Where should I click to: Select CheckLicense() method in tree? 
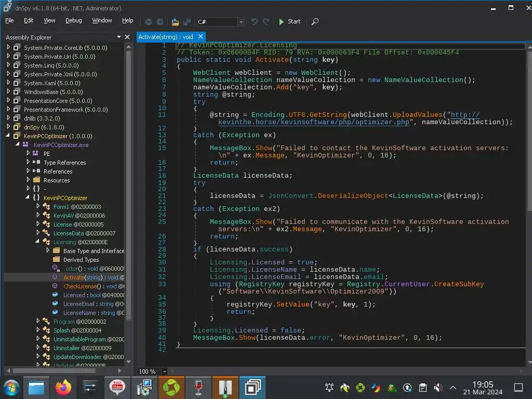pyautogui.click(x=94, y=286)
